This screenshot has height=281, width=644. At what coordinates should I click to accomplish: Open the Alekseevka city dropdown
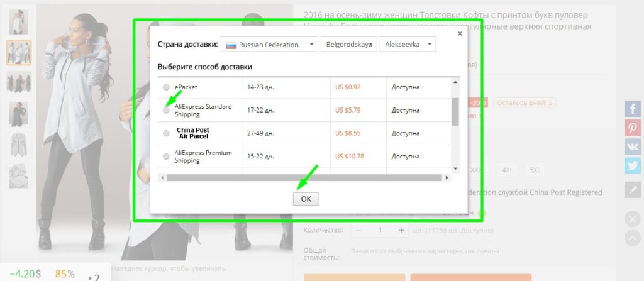[408, 45]
